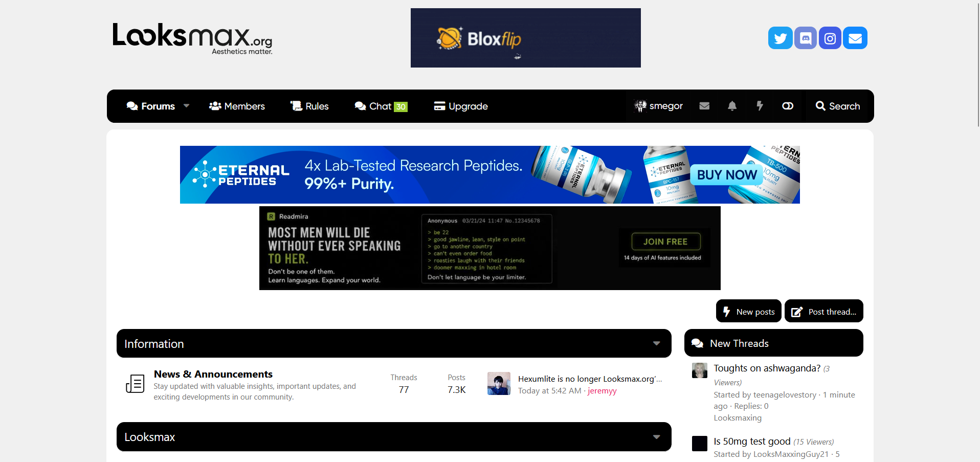Click the email contact icon in header
The image size is (980, 462).
pos(855,38)
